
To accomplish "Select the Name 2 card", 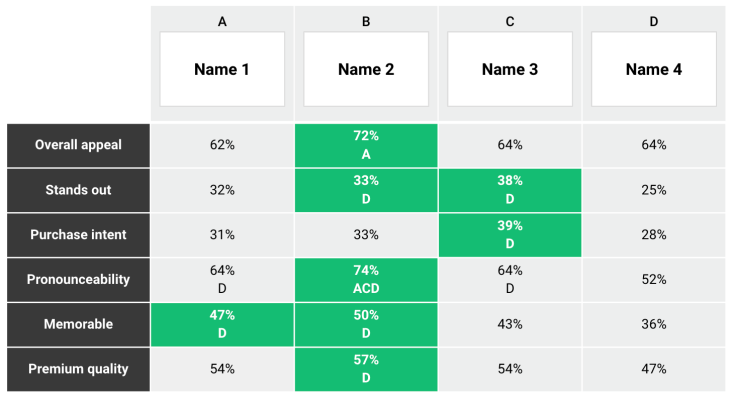I will [x=366, y=69].
